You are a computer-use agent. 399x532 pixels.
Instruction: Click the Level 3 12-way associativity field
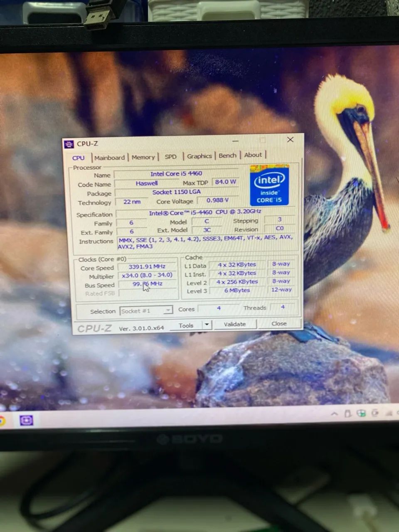click(x=281, y=290)
